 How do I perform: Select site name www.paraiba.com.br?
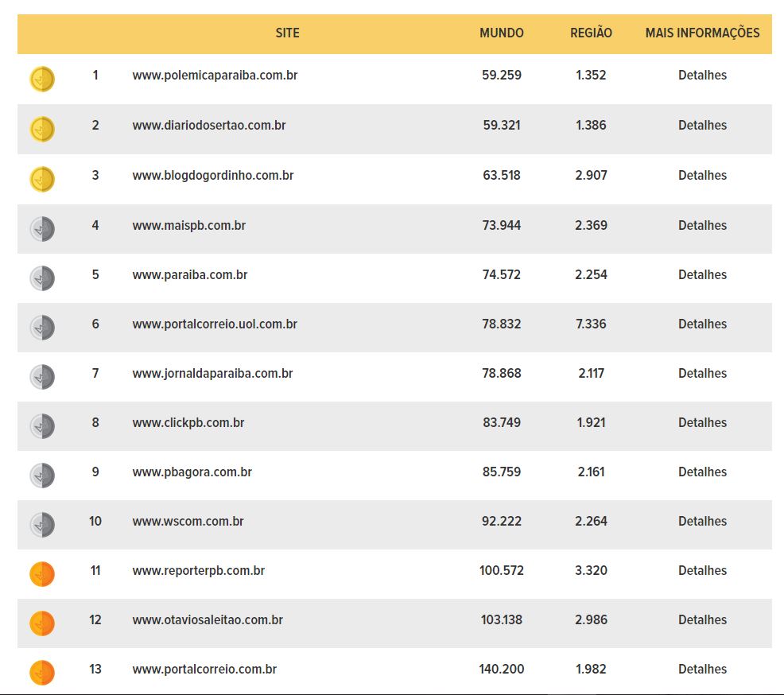coord(190,275)
